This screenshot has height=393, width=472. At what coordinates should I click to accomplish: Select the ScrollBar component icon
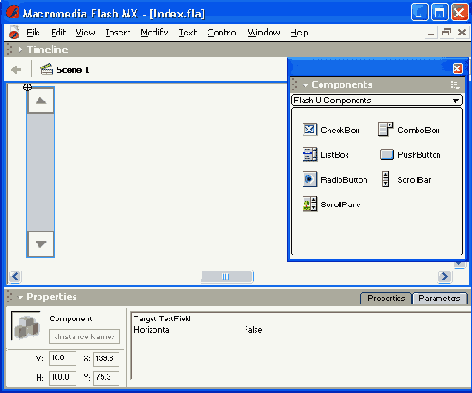[386, 179]
